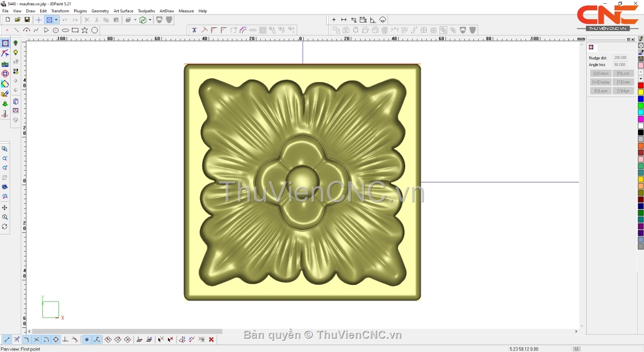The image size is (644, 352).
Task: Choose the Text 'abc' tool
Action: pyautogui.click(x=5, y=64)
